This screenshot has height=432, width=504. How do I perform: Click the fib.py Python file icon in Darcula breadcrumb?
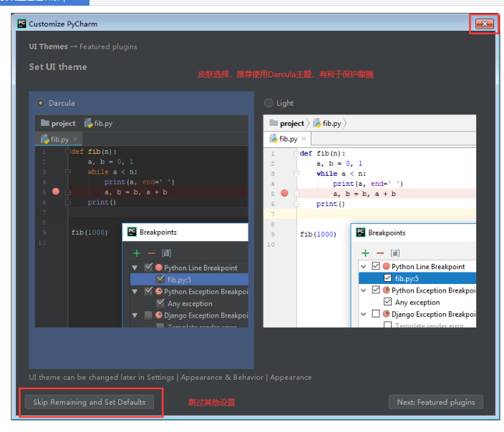pos(88,123)
